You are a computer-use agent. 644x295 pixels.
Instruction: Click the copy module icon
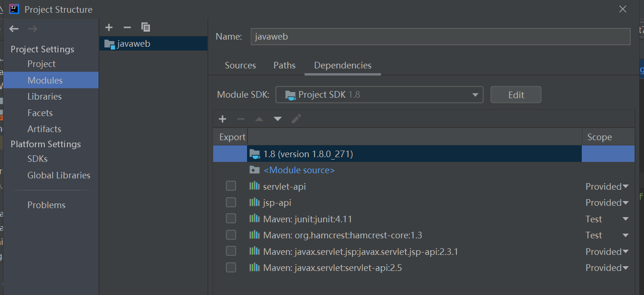145,27
